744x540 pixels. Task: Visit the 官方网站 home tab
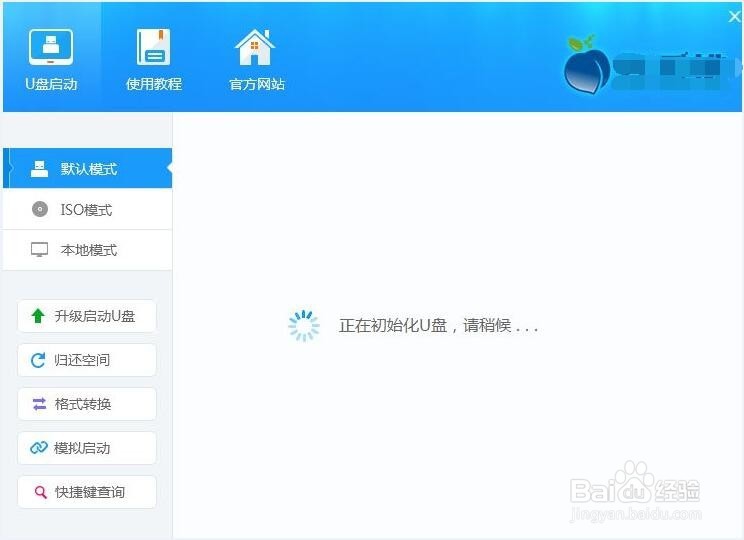point(256,60)
